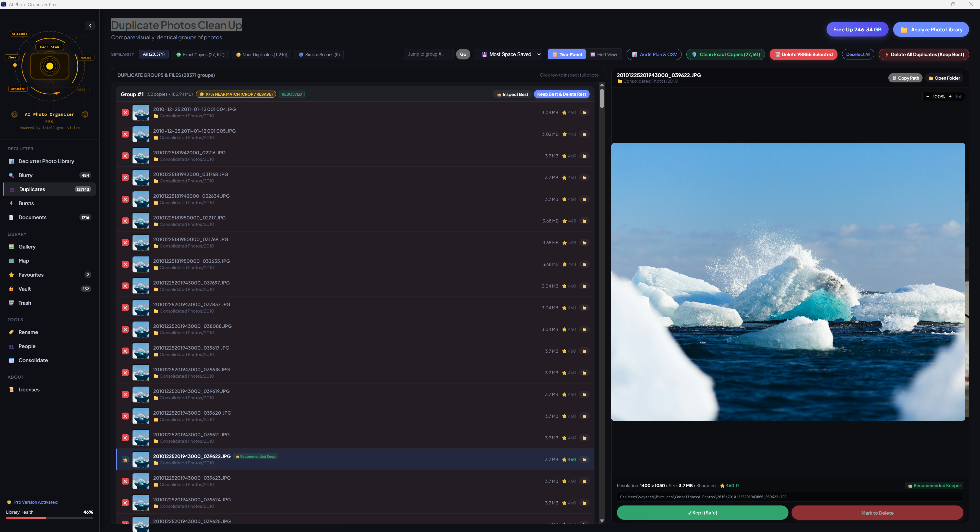Collapse the sidebar with the chevron button
The image size is (980, 532).
tap(90, 26)
